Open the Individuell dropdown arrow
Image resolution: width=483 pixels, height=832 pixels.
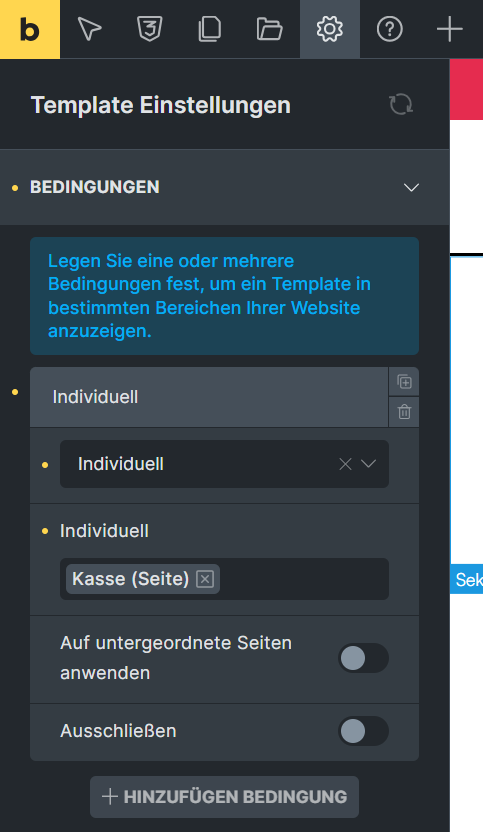point(368,464)
